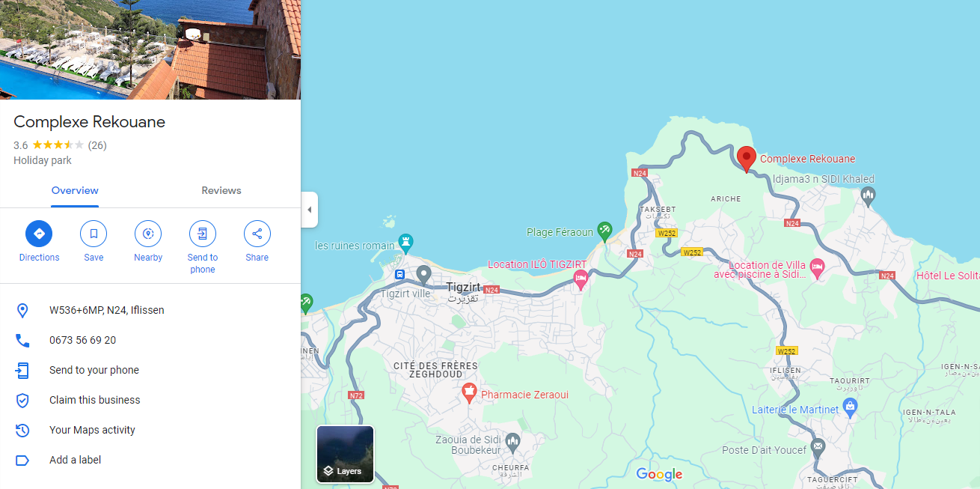980x489 pixels.
Task: Open the Nearby search icon
Action: tap(148, 234)
